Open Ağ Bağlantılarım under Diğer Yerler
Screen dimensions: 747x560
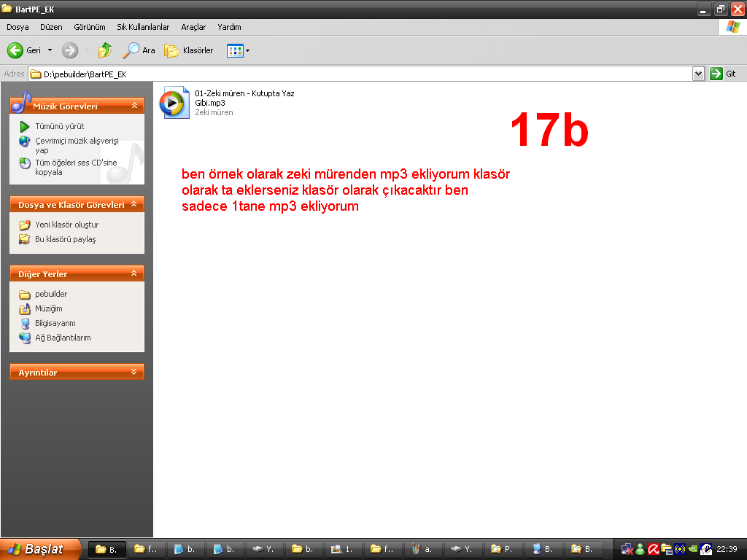pyautogui.click(x=63, y=338)
